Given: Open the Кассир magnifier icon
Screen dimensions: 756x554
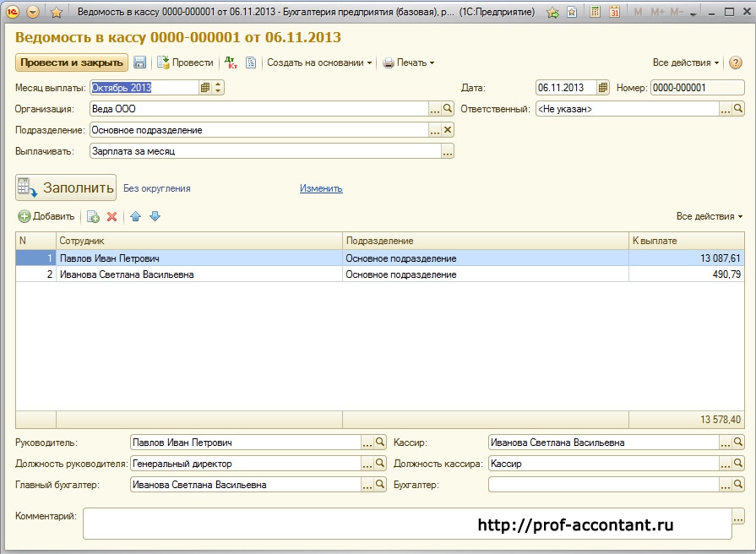Looking at the screenshot, I should 738,443.
